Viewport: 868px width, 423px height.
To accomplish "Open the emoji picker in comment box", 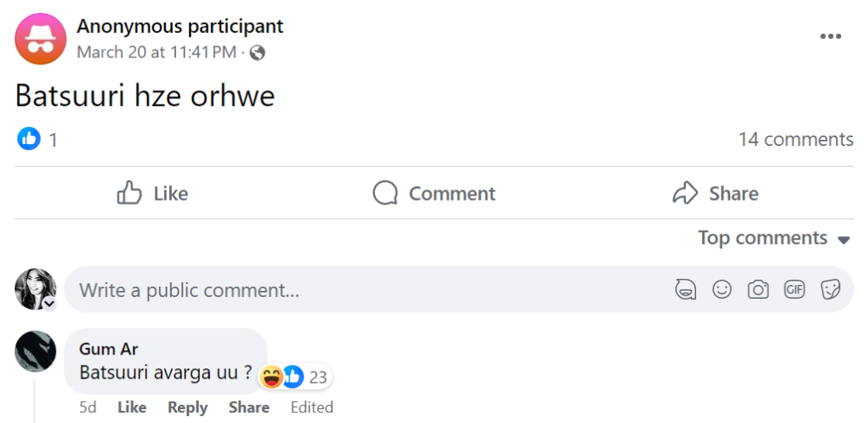I will (x=722, y=290).
